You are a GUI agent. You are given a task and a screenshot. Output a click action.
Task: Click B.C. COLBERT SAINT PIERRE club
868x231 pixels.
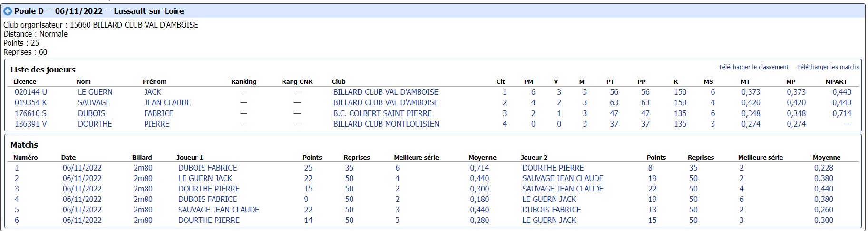click(382, 114)
